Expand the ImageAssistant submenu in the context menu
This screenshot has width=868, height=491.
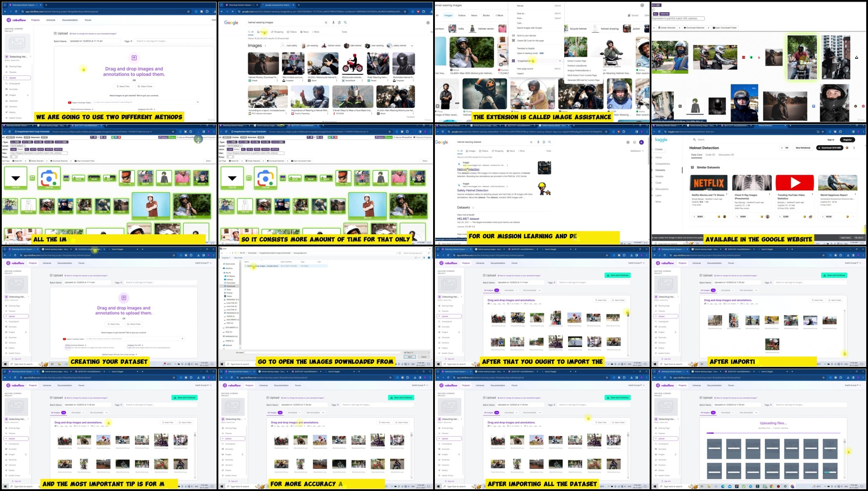pyautogui.click(x=537, y=61)
